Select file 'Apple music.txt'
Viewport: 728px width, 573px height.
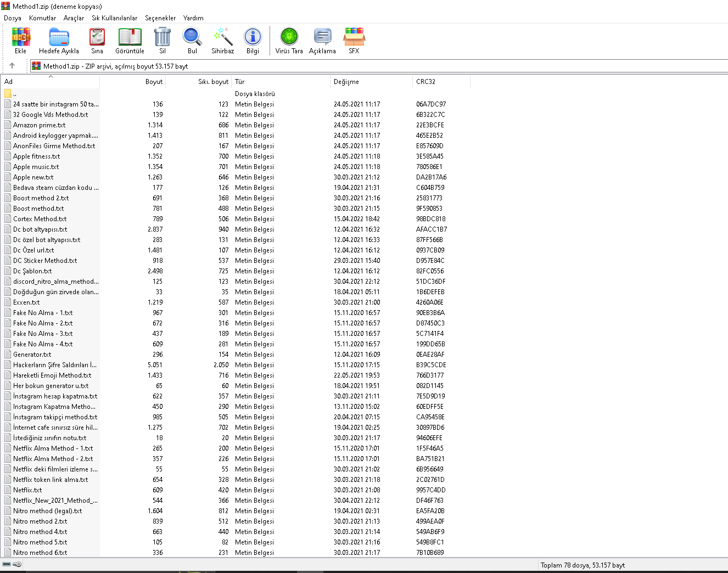[36, 167]
